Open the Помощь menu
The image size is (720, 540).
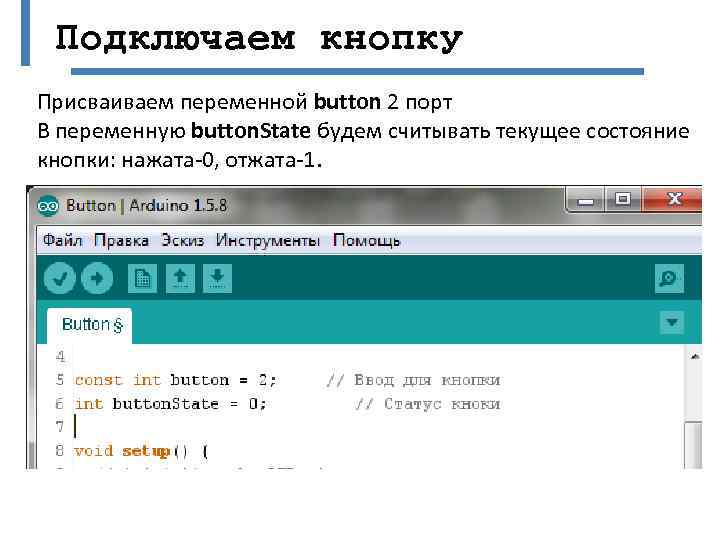click(366, 240)
